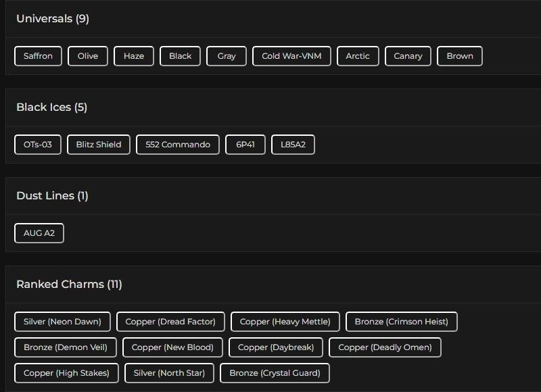Choose the Brown universal tag
This screenshot has height=392, width=541.
pyautogui.click(x=460, y=56)
